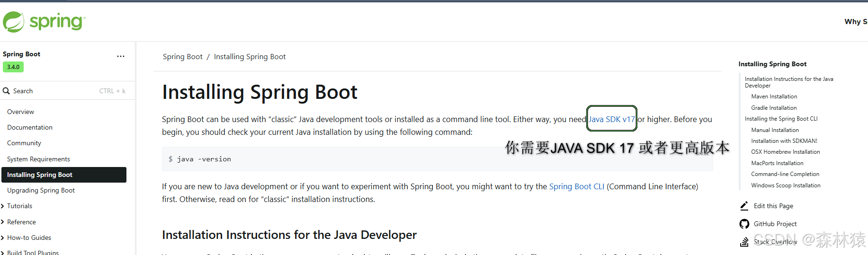Screen dimensions: 868x255
Task: Select Installing Spring Boot in the sidebar
Action: click(64, 175)
